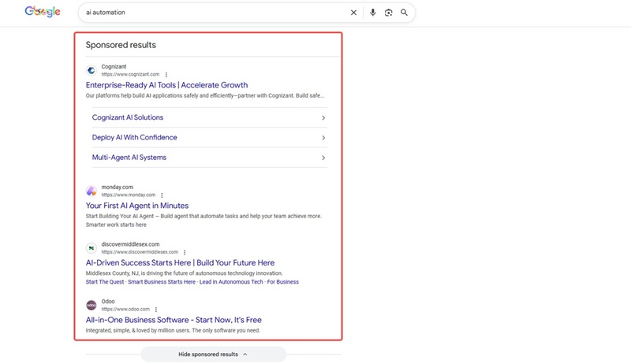Click the Cognizant favicon

point(91,70)
